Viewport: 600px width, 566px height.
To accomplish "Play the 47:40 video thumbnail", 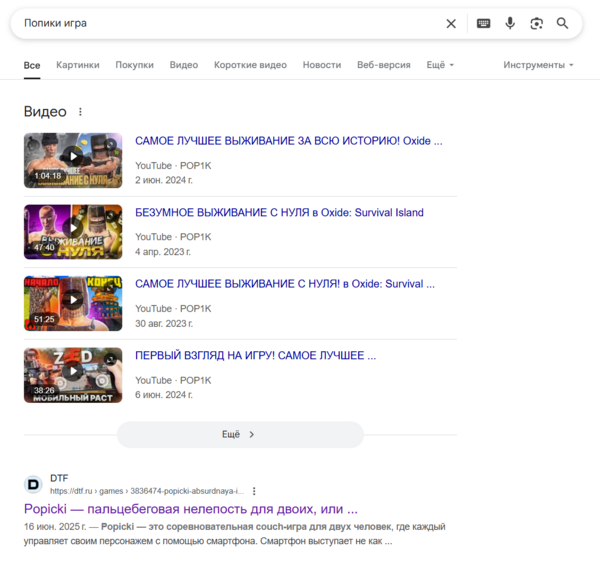I will (x=73, y=232).
